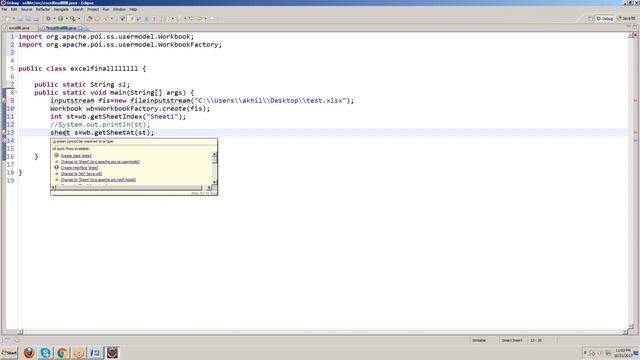Open Firefox from the taskbar
The image size is (640, 360).
pos(29,353)
